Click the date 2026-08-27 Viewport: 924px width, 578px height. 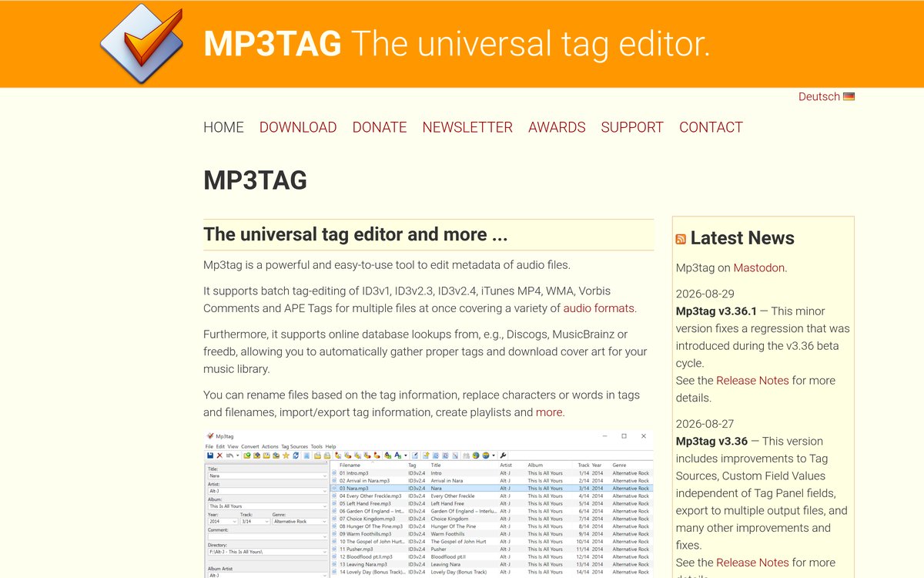pos(705,424)
